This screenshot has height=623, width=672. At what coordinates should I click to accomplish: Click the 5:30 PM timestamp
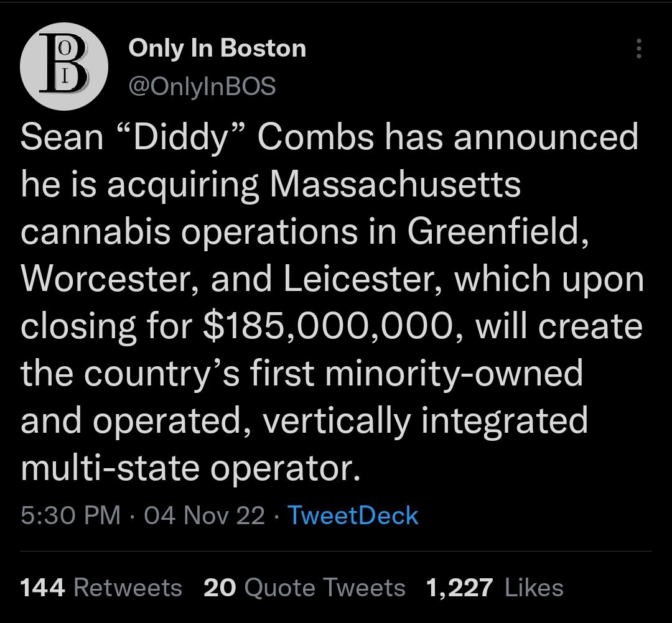(70, 515)
